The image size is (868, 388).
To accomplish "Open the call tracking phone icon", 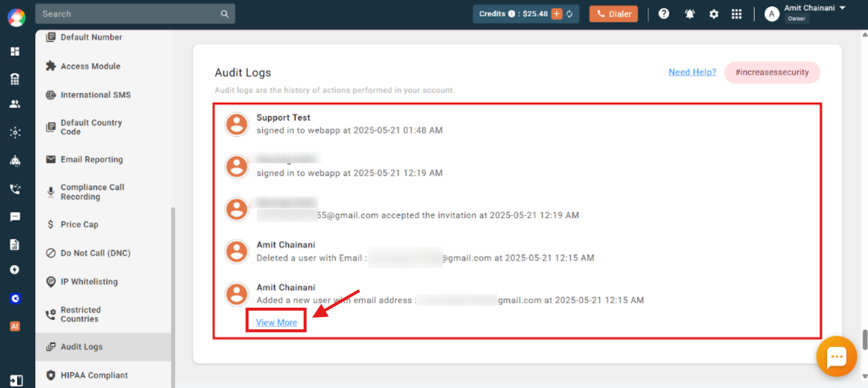I will [x=15, y=189].
